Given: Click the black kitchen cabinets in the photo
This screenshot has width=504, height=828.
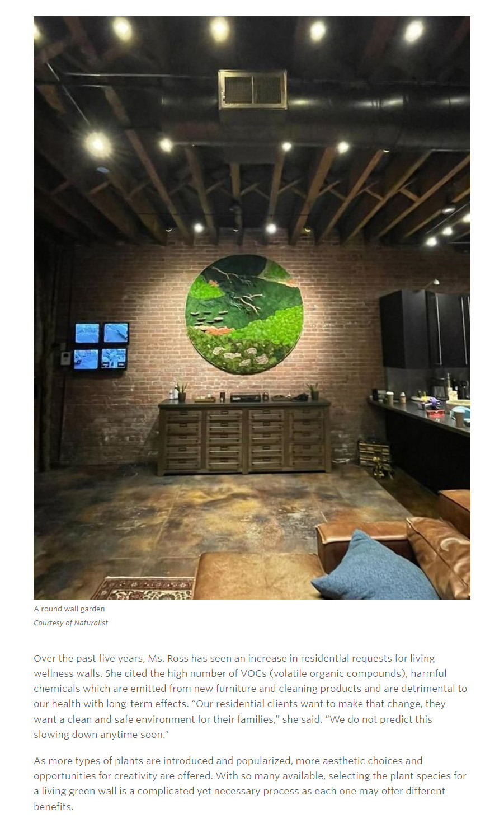Looking at the screenshot, I should [425, 329].
